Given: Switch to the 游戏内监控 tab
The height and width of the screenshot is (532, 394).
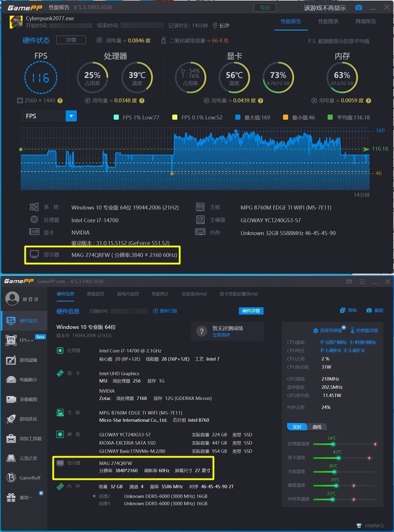Looking at the screenshot, I should [128, 294].
